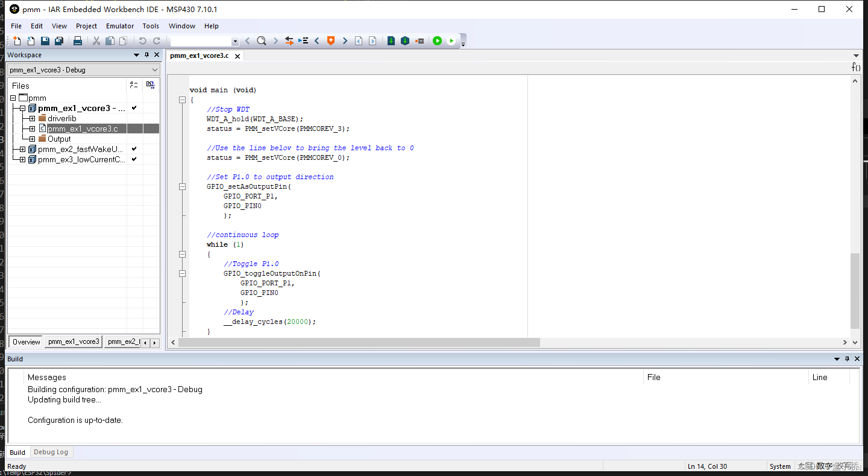Viewport: 868px width, 476px height.
Task: Collapse the pmm workspace root node
Action: pyautogui.click(x=13, y=98)
